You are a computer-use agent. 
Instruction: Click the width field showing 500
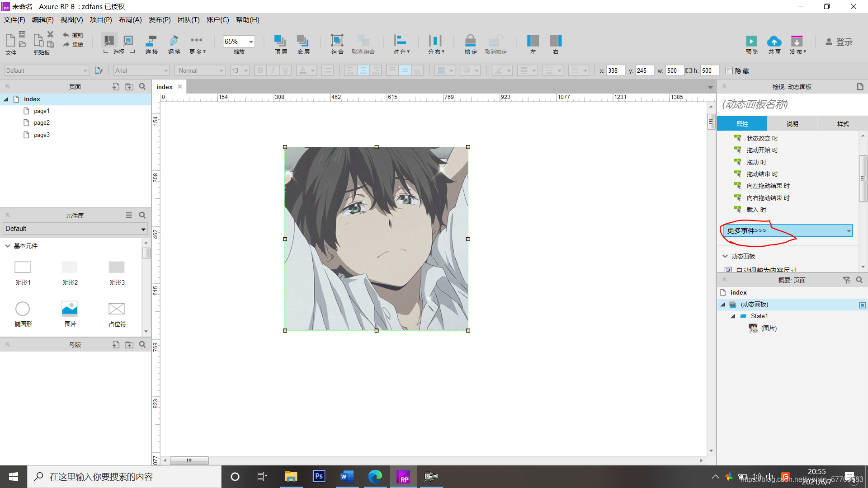click(x=674, y=70)
